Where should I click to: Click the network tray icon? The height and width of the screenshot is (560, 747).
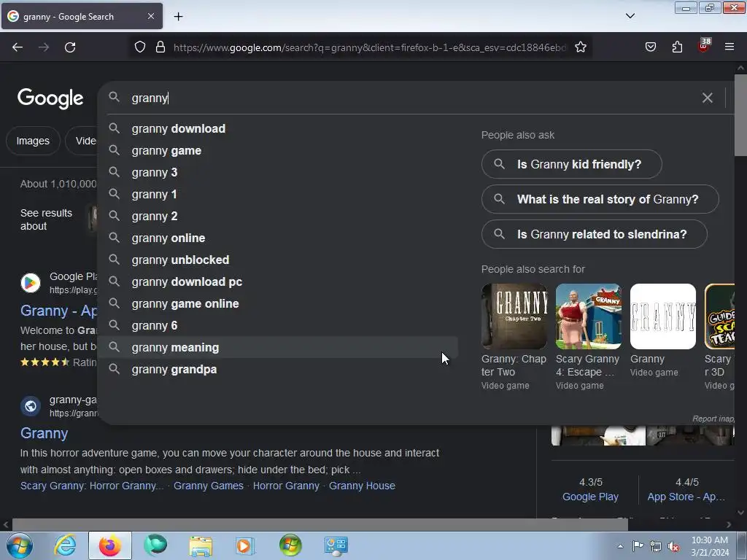pyautogui.click(x=656, y=546)
